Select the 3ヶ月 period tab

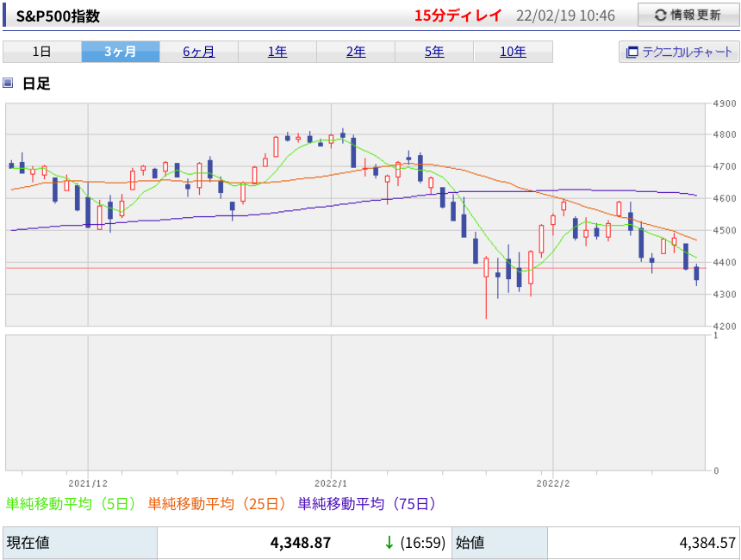tap(121, 52)
